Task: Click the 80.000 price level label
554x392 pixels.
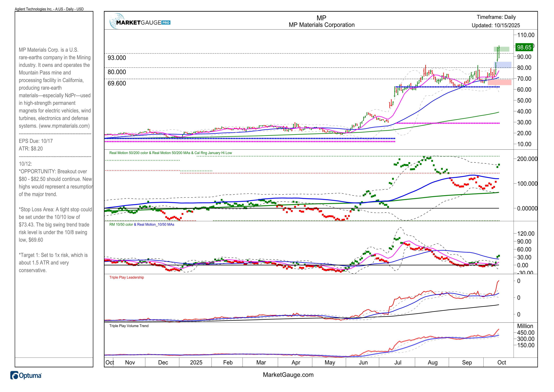Action: coord(117,72)
